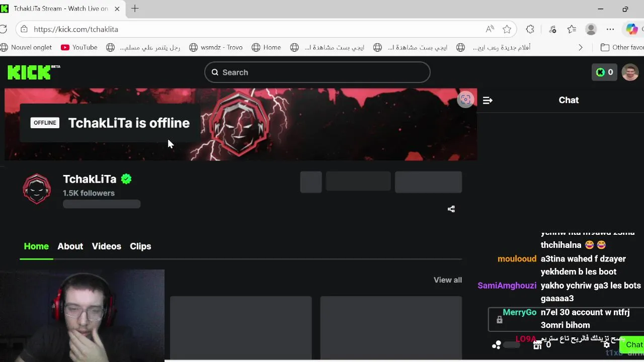The height and width of the screenshot is (362, 644).
Task: Open browser Settings and more menu
Action: pyautogui.click(x=610, y=29)
